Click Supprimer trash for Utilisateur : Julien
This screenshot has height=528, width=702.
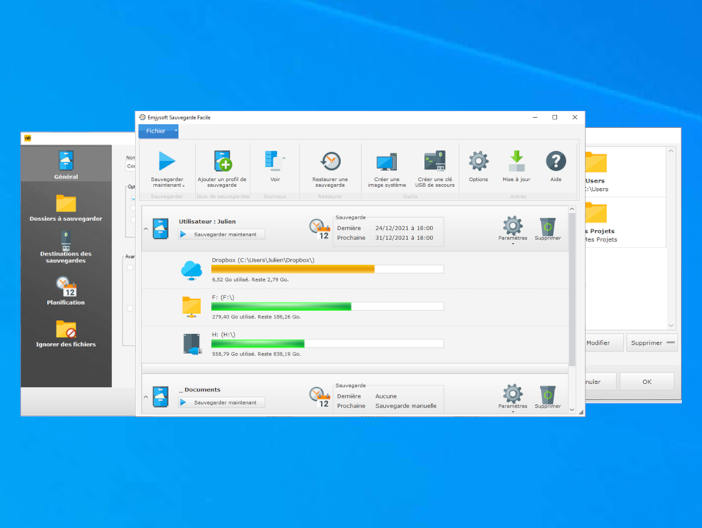click(x=548, y=226)
